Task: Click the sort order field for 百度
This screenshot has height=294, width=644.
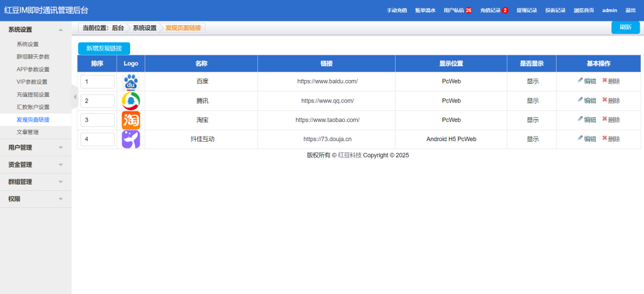Action: point(97,82)
